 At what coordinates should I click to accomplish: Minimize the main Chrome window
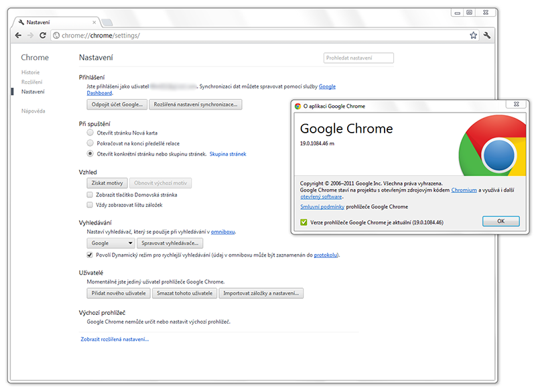point(457,13)
